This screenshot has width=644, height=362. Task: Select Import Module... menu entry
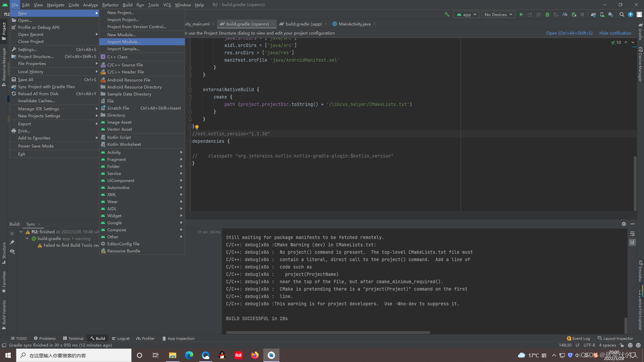(x=124, y=42)
